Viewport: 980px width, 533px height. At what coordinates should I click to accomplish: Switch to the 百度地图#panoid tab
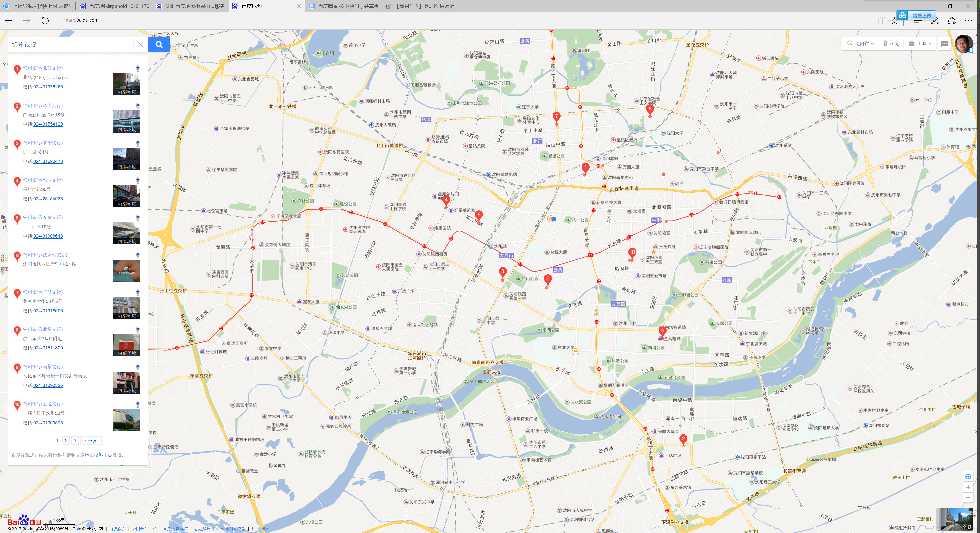114,6
